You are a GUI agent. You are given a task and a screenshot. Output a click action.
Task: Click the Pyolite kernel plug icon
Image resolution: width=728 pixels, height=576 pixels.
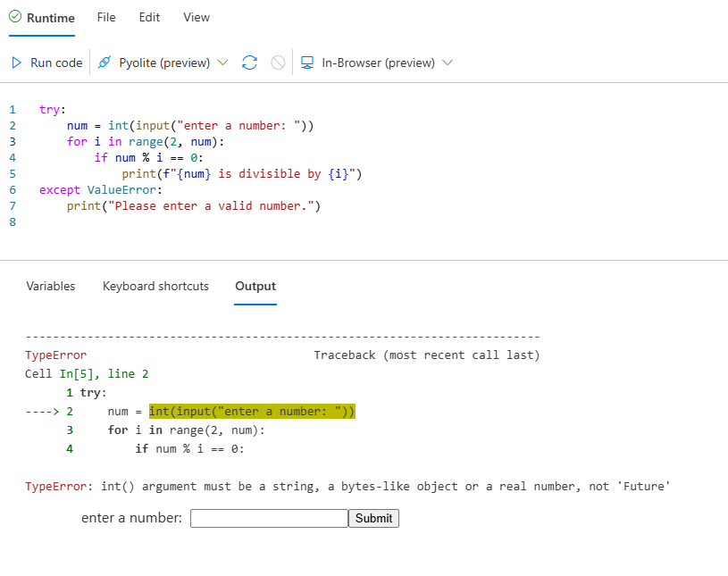tap(105, 63)
